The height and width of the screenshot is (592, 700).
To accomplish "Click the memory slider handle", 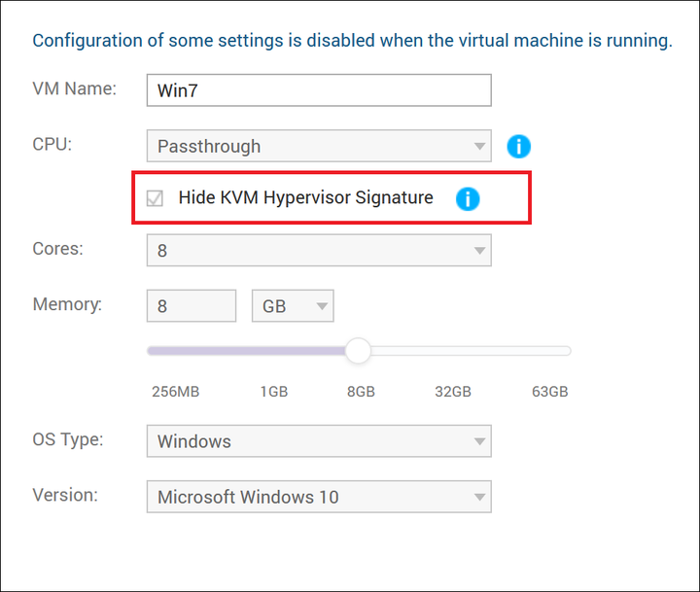I will (358, 351).
